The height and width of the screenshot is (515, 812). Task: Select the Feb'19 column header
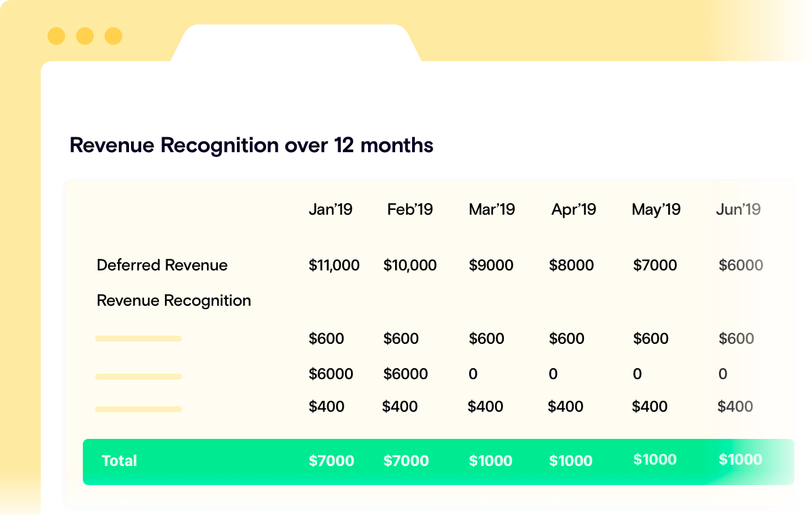[410, 209]
